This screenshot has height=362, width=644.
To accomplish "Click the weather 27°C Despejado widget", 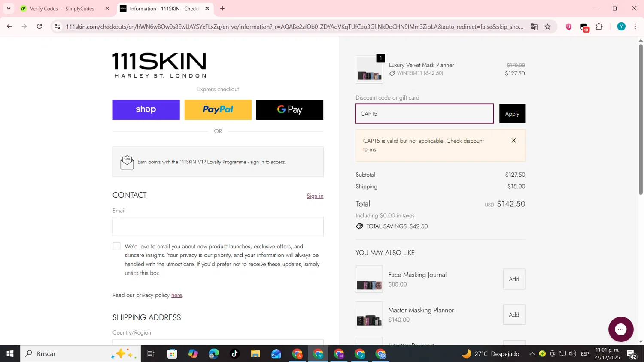I will click(x=491, y=354).
